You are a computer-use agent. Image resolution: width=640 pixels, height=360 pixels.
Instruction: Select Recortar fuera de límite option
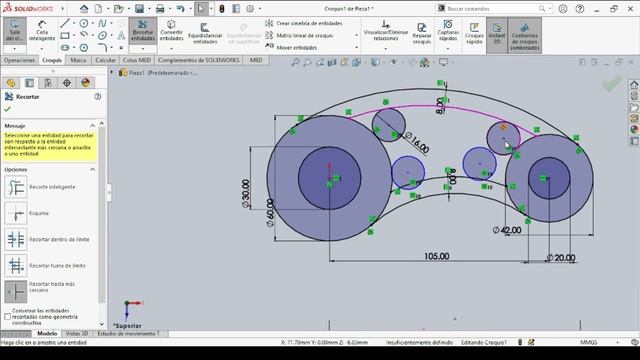16,265
